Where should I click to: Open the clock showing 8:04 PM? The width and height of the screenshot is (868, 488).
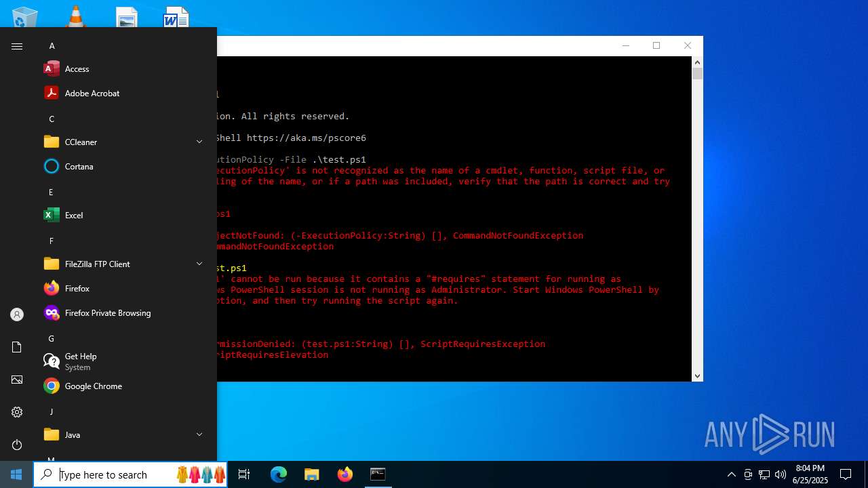point(811,474)
